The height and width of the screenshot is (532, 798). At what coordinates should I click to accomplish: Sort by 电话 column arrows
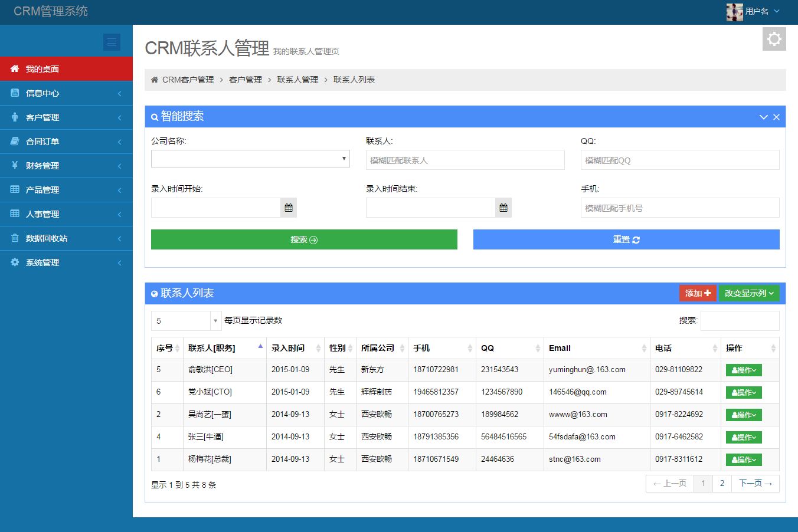click(715, 348)
